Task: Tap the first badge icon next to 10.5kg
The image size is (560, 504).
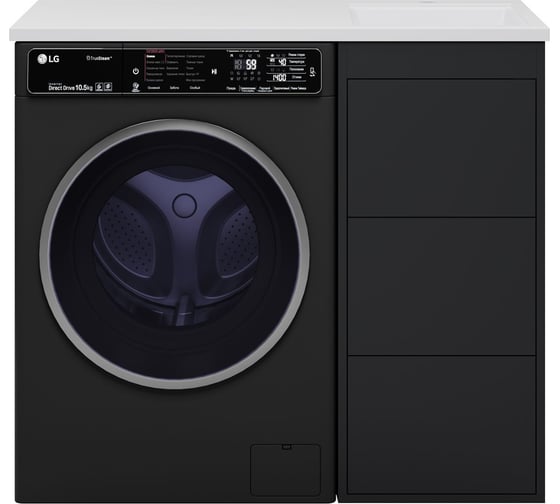Action: point(99,87)
